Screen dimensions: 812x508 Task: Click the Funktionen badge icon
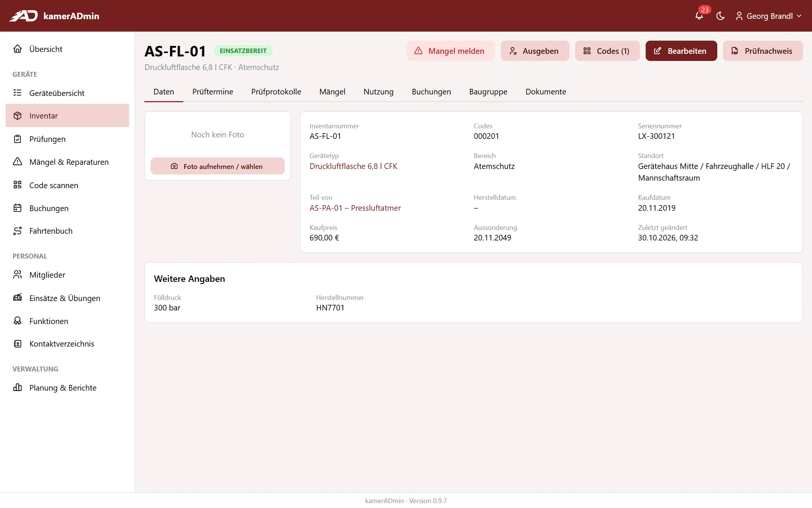tap(17, 321)
